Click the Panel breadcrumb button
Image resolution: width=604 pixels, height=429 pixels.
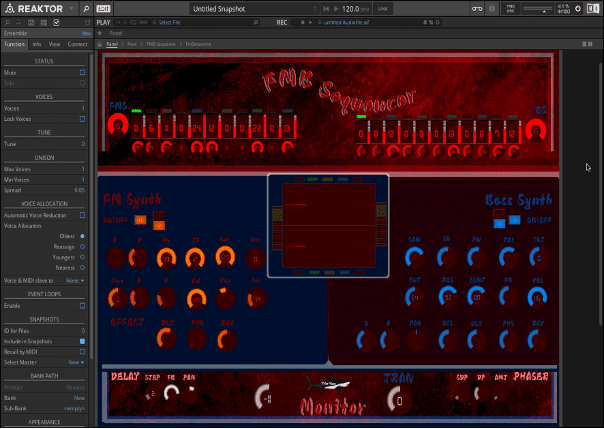coord(112,45)
